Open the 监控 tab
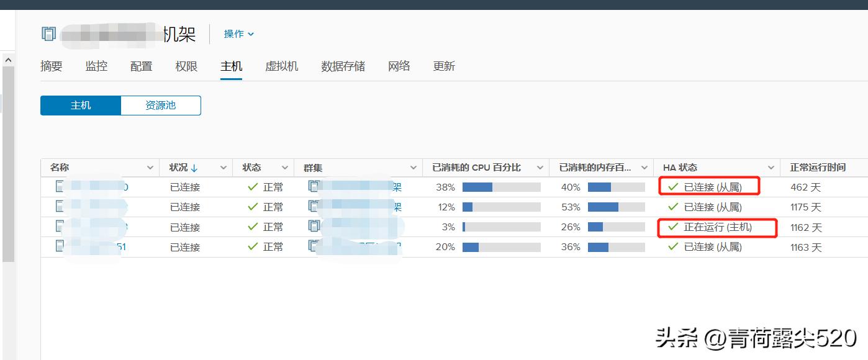This screenshot has width=868, height=360. (96, 66)
